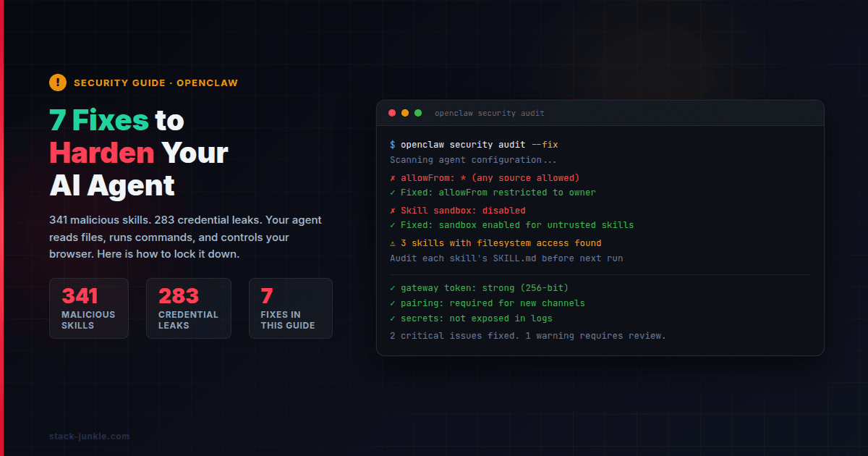868x456 pixels.
Task: Click the red X beside allowFrom
Action: coord(393,178)
